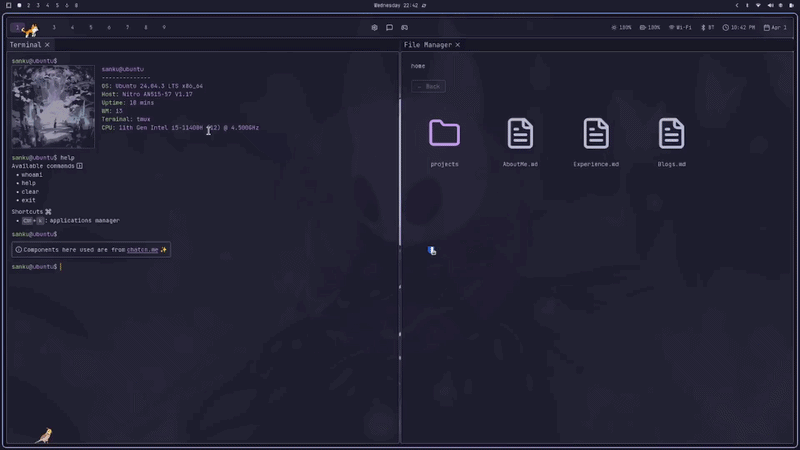Image resolution: width=800 pixels, height=450 pixels.
Task: Click the 'CPU: 11th Gen Intel' line
Action: (x=180, y=128)
